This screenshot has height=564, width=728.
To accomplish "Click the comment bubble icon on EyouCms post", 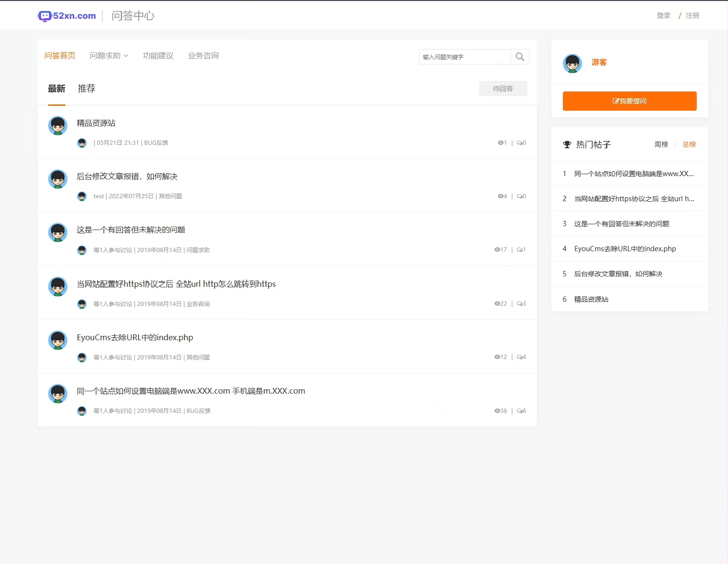I will [519, 357].
